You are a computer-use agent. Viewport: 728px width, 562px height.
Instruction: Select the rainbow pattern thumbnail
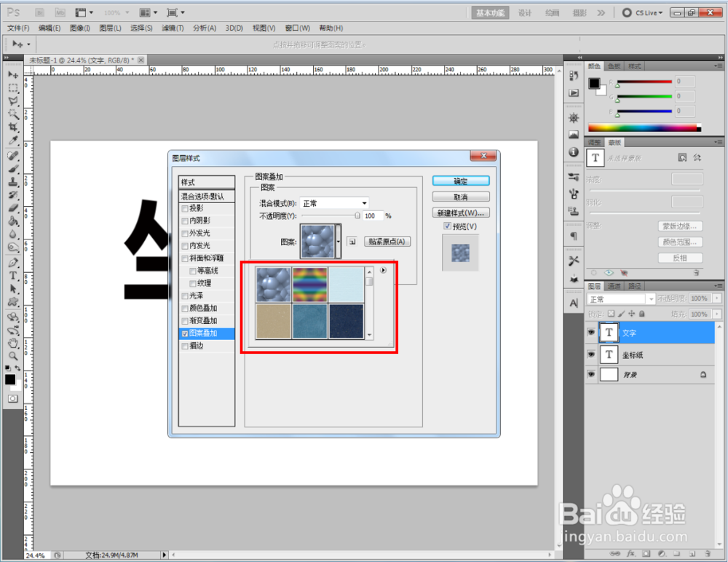click(309, 284)
